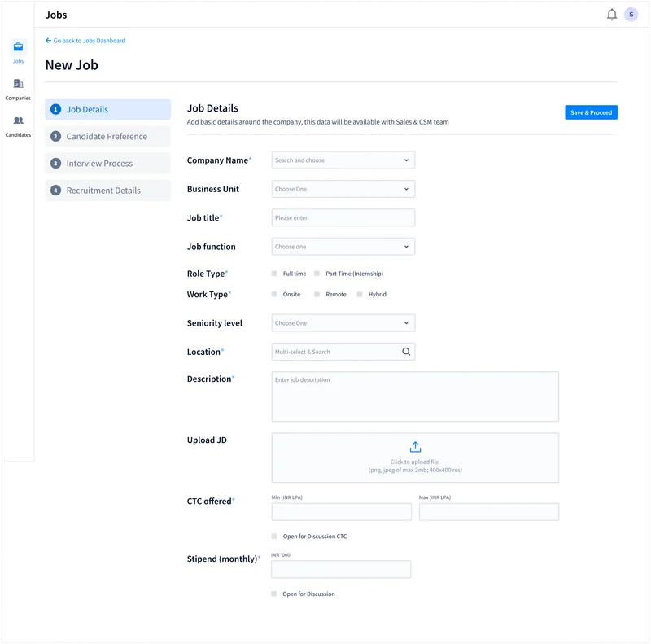The width and height of the screenshot is (651, 644).
Task: Click the Role Type label
Action: coord(206,274)
